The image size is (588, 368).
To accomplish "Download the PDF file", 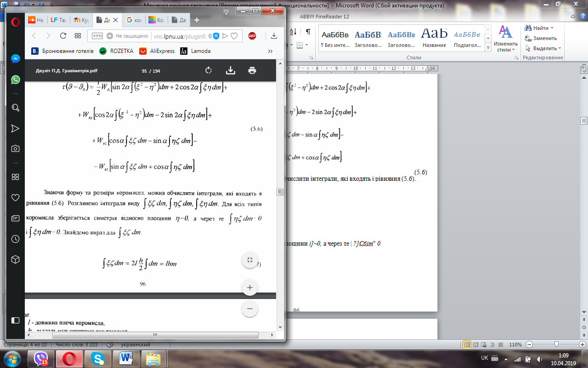I will point(231,70).
